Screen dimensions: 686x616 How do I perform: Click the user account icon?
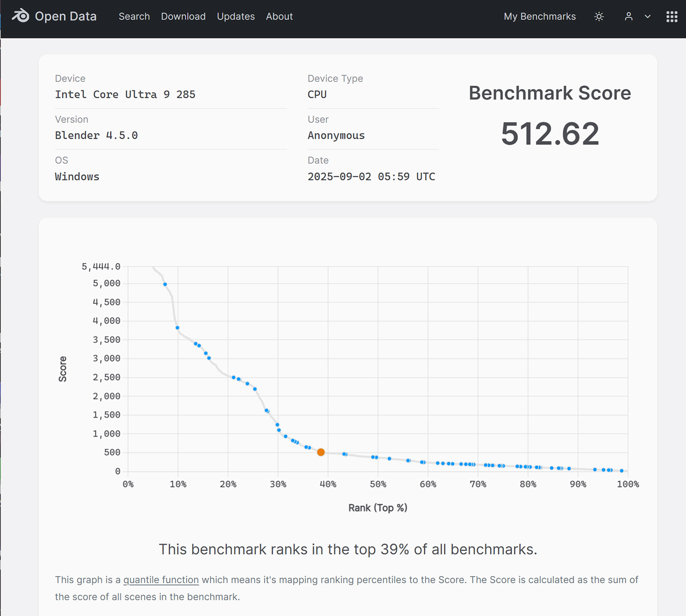click(x=628, y=17)
